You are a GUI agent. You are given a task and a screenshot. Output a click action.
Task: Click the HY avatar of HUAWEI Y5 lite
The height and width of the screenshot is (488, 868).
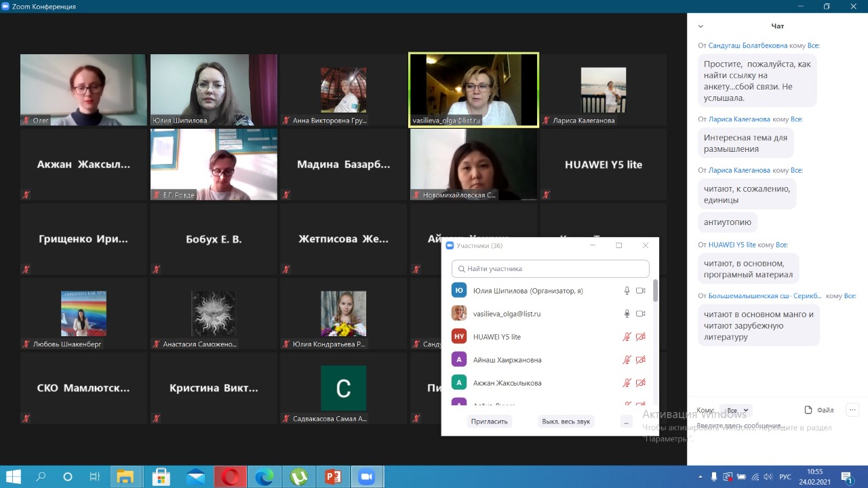tap(459, 336)
